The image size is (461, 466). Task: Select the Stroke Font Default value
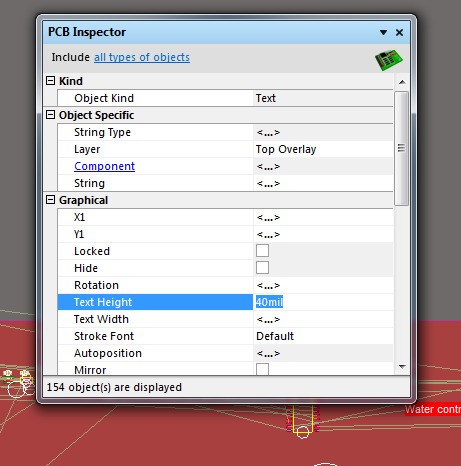coord(275,336)
